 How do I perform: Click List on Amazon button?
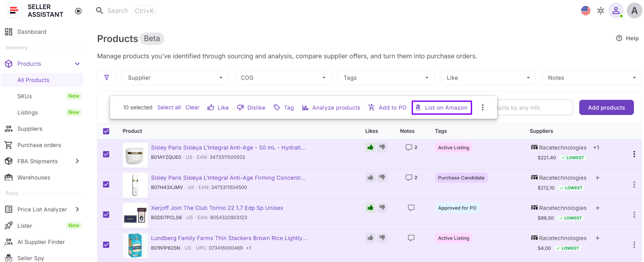tap(441, 107)
